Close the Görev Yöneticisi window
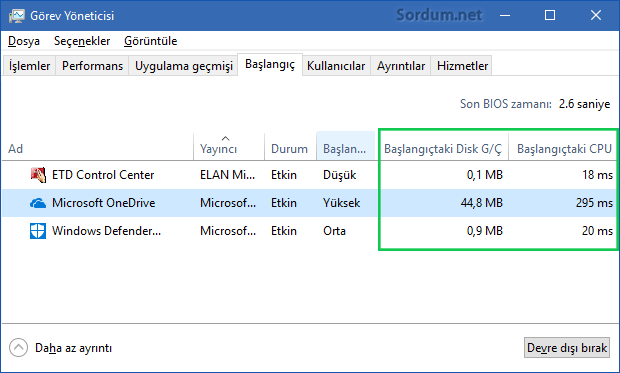This screenshot has width=620, height=373. (595, 16)
